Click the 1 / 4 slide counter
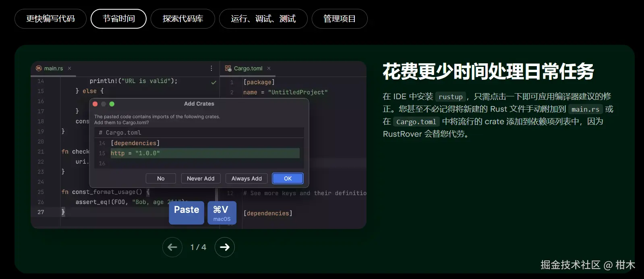Viewport: 644px width, 279px height. point(198,247)
